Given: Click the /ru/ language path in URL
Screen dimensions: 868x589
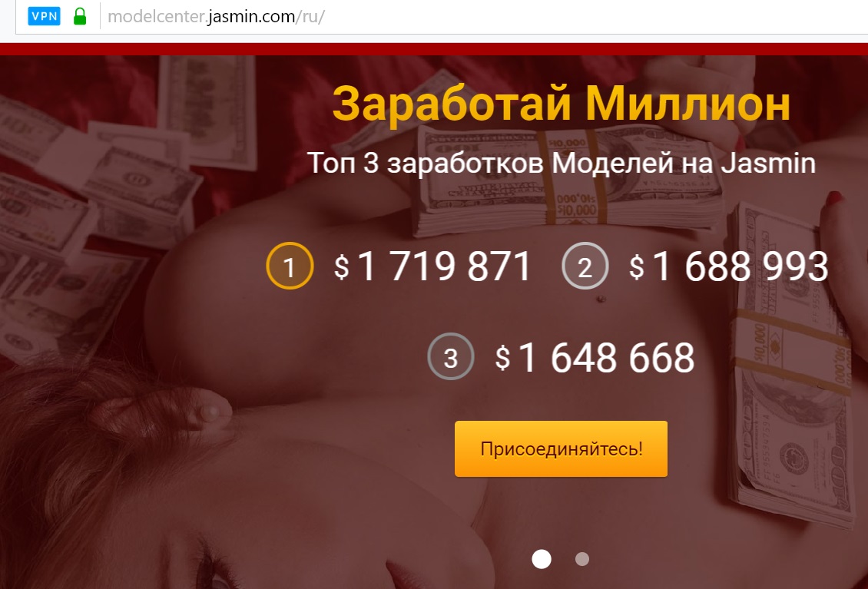Looking at the screenshot, I should (310, 17).
